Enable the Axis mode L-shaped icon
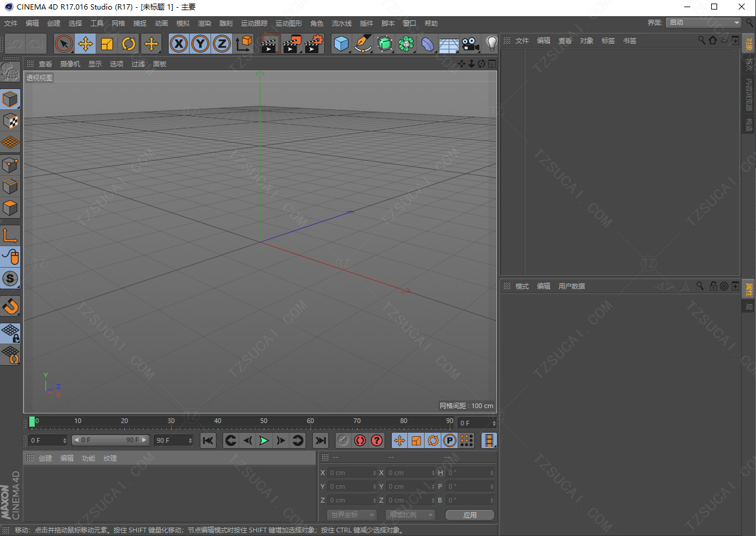The height and width of the screenshot is (536, 756). click(x=10, y=235)
